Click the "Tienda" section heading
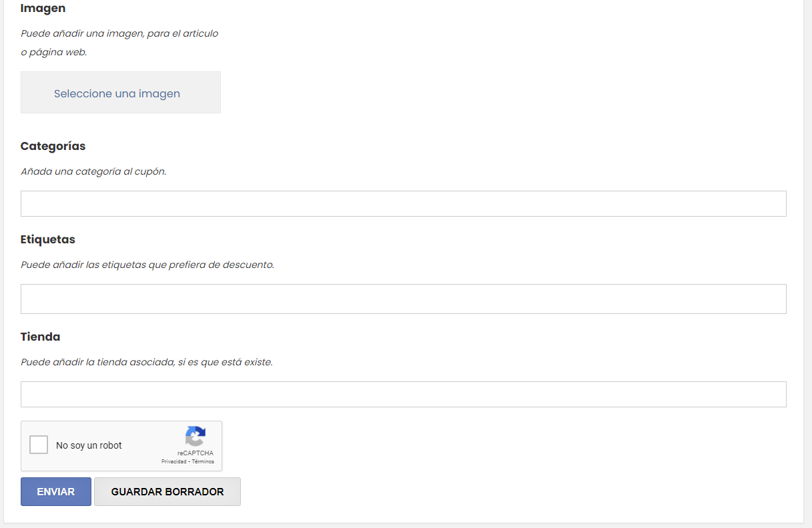The width and height of the screenshot is (812, 528). coord(40,337)
